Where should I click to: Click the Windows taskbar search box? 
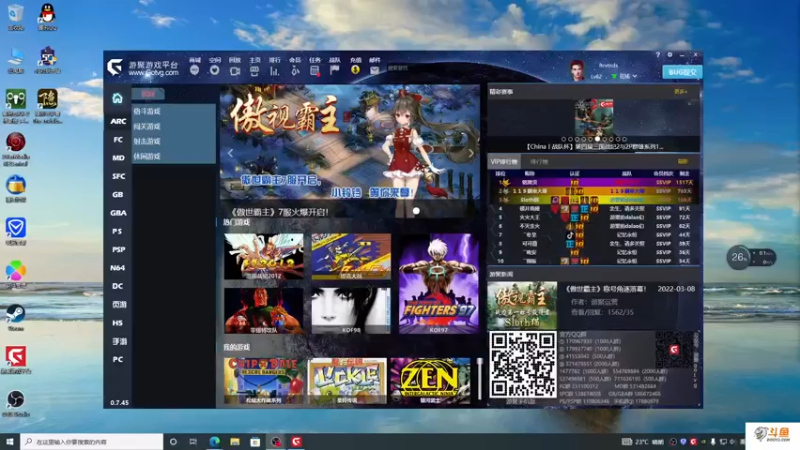pyautogui.click(x=92, y=442)
